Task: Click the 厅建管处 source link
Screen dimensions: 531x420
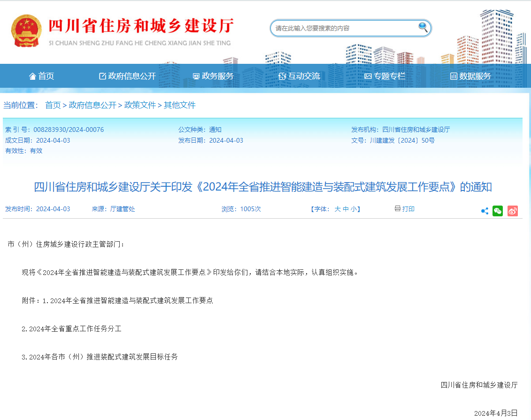Action: click(x=122, y=209)
